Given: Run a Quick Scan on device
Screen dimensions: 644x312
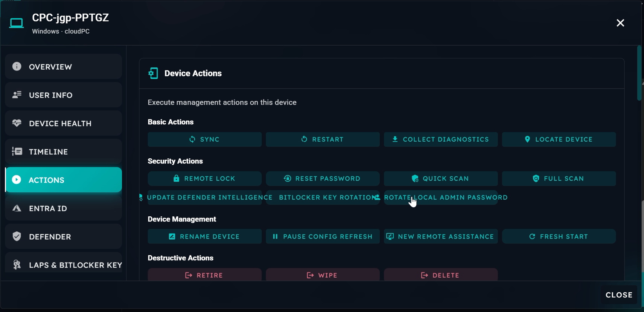Looking at the screenshot, I should (440, 179).
